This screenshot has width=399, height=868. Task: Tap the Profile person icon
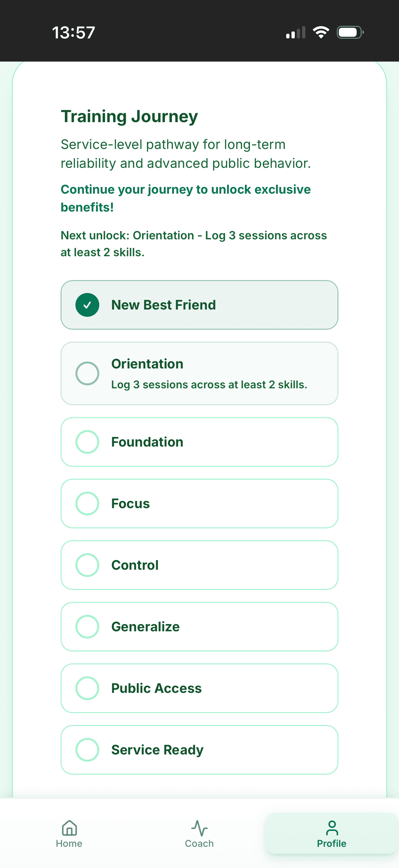(x=332, y=828)
